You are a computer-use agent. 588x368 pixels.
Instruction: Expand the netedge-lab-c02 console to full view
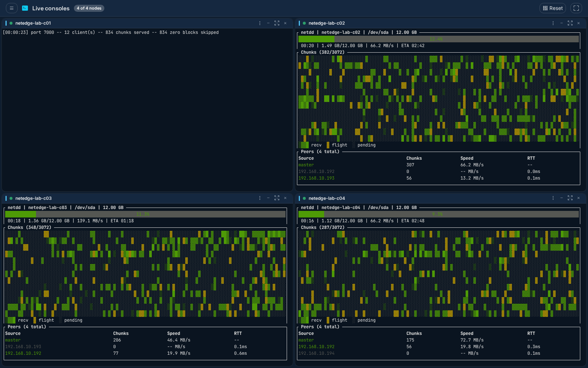point(570,23)
